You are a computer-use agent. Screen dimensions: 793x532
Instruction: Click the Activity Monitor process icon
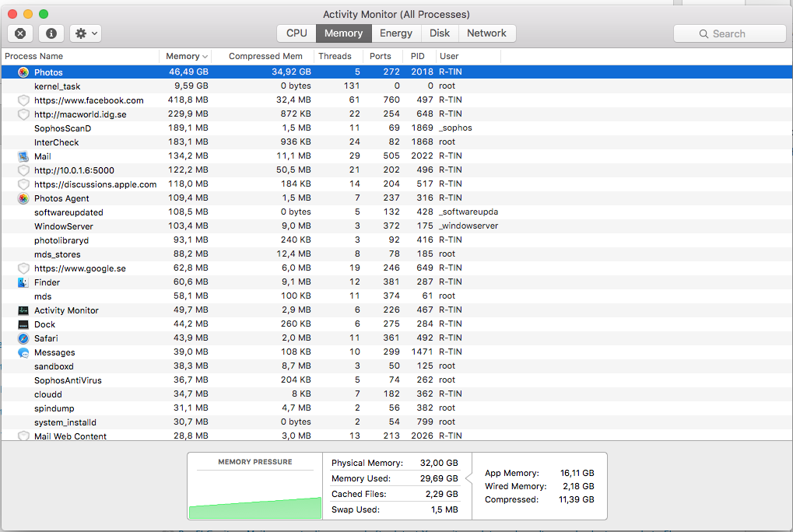point(23,310)
